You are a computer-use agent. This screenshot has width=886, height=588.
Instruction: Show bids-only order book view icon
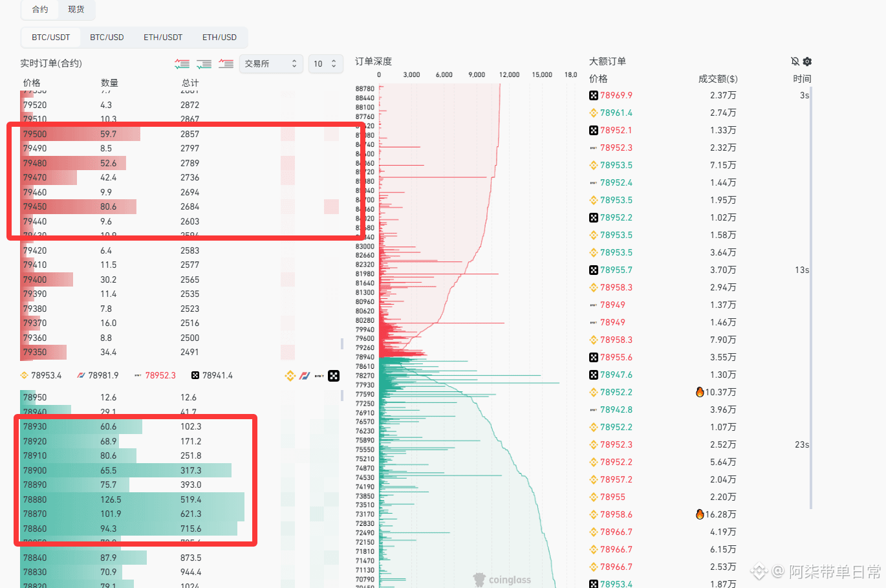point(204,63)
